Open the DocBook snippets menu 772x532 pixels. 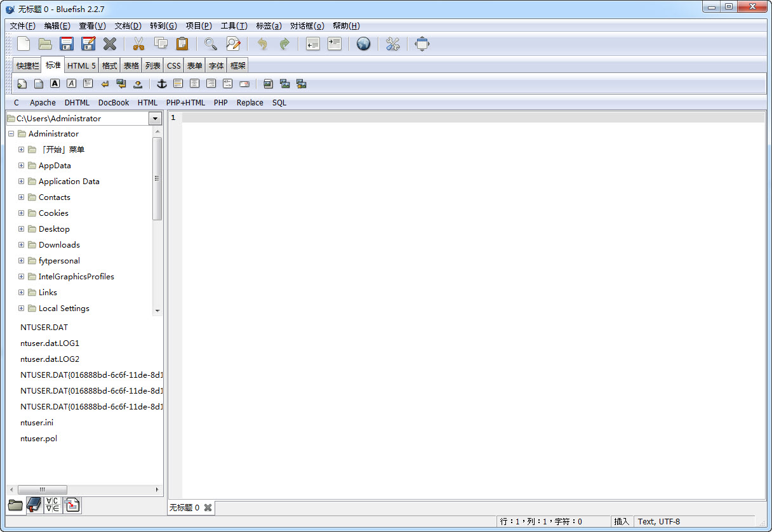(x=114, y=103)
